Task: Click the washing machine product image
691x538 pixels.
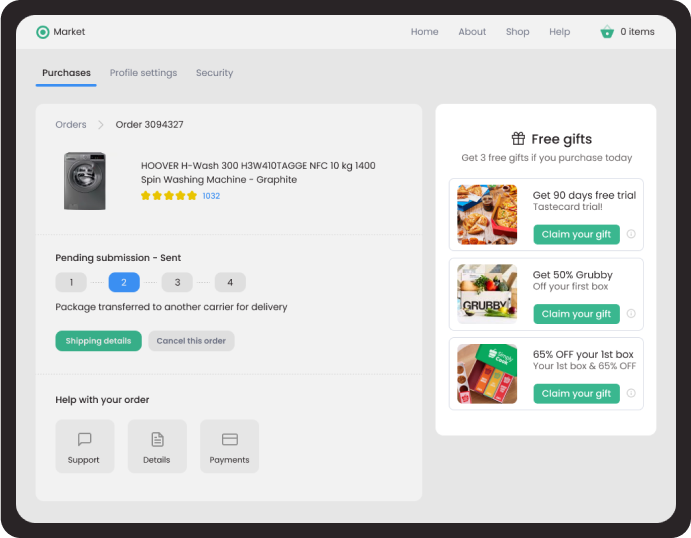Action: click(x=85, y=181)
